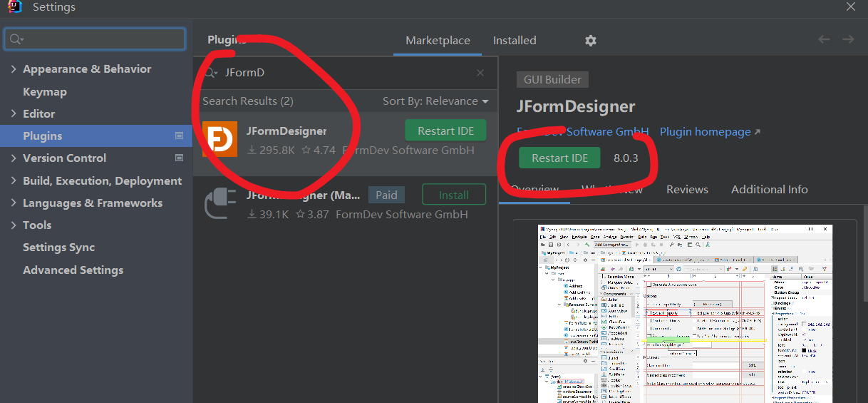
Task: Open the Additional Info tab
Action: coord(769,189)
